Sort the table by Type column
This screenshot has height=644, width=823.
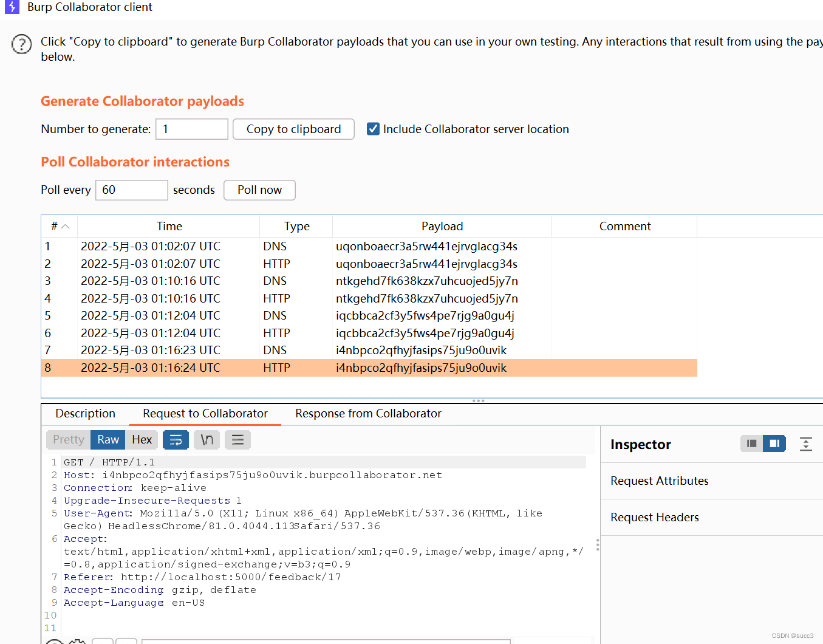(x=296, y=226)
